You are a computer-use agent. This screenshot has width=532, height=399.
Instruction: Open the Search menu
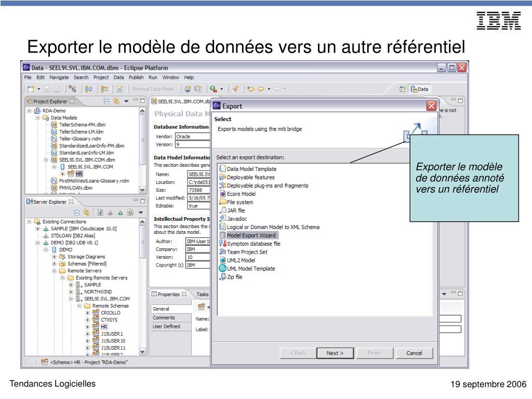(81, 77)
